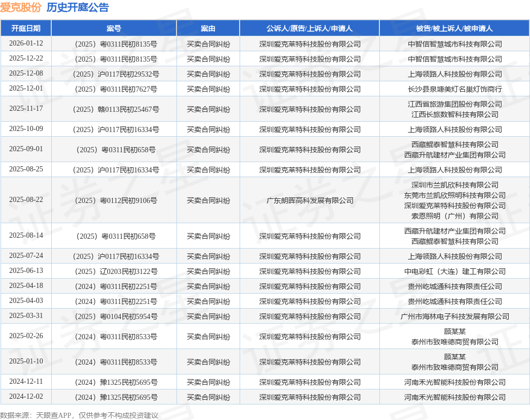Screen dimensions: 530x420
Task: Click defendant 广州市海林电子科技发展有限公司
Action: pos(454,316)
